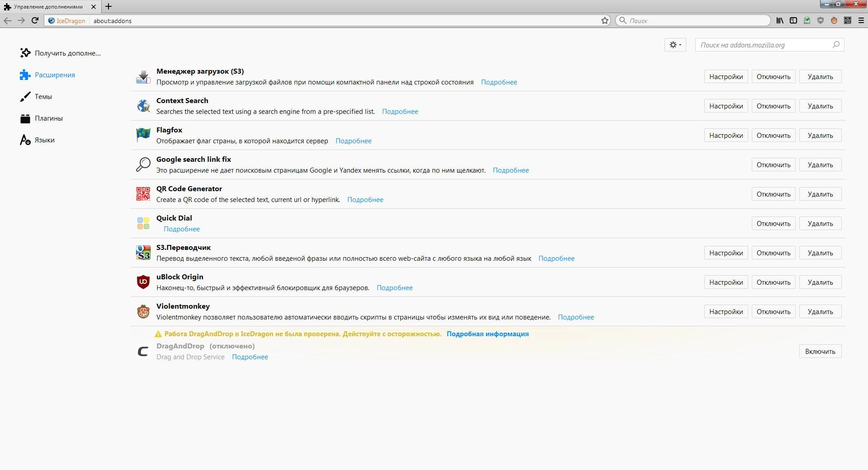Toggle the sidebar panel icon
The image size is (868, 470).
(x=793, y=20)
